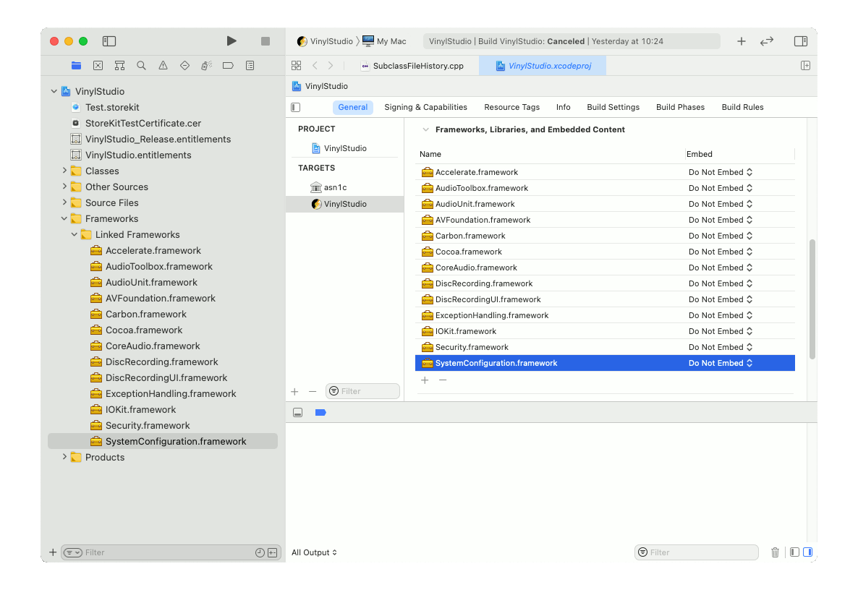Open the Find navigator magnifier

coord(141,66)
